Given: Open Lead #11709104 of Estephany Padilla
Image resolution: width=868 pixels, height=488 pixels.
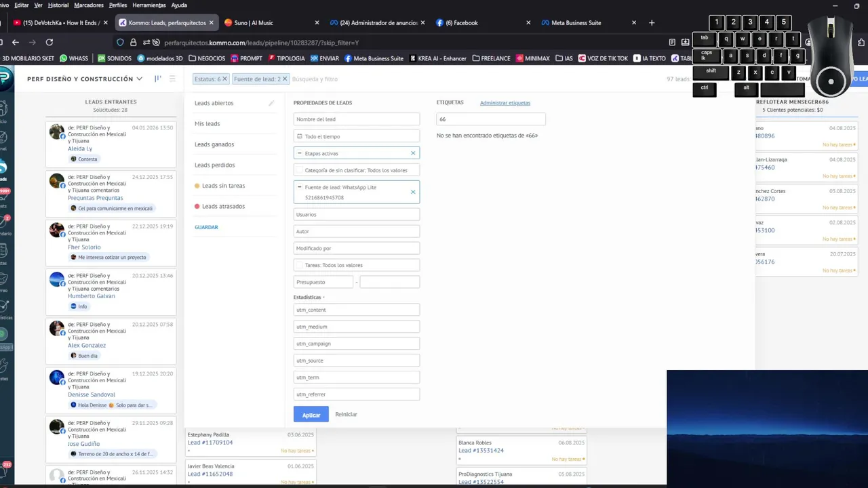Looking at the screenshot, I should click(x=210, y=443).
